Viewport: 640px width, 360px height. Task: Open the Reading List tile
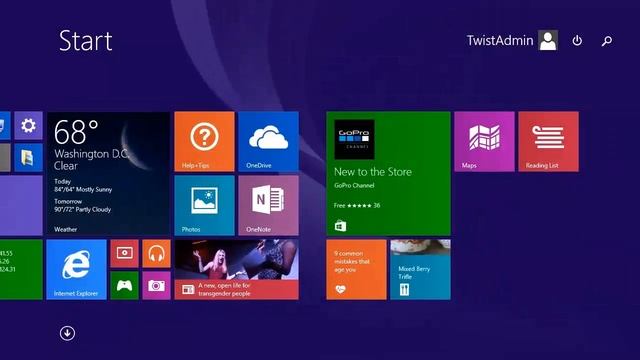(x=549, y=142)
